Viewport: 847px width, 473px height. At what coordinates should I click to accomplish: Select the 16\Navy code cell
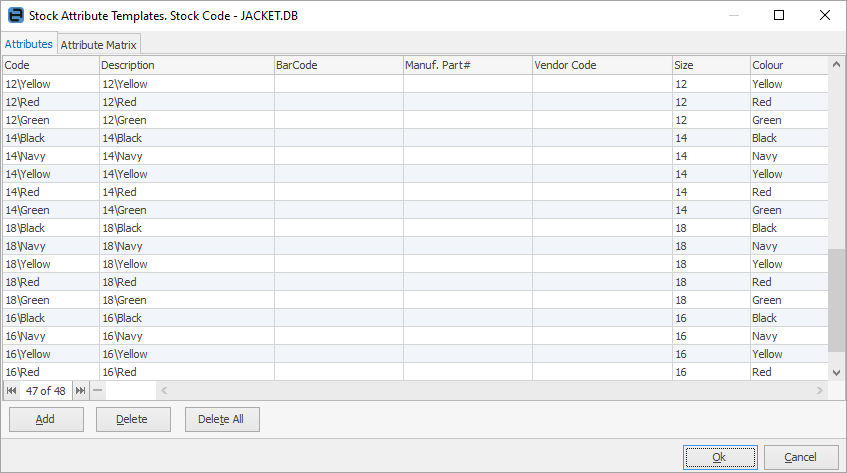click(51, 336)
